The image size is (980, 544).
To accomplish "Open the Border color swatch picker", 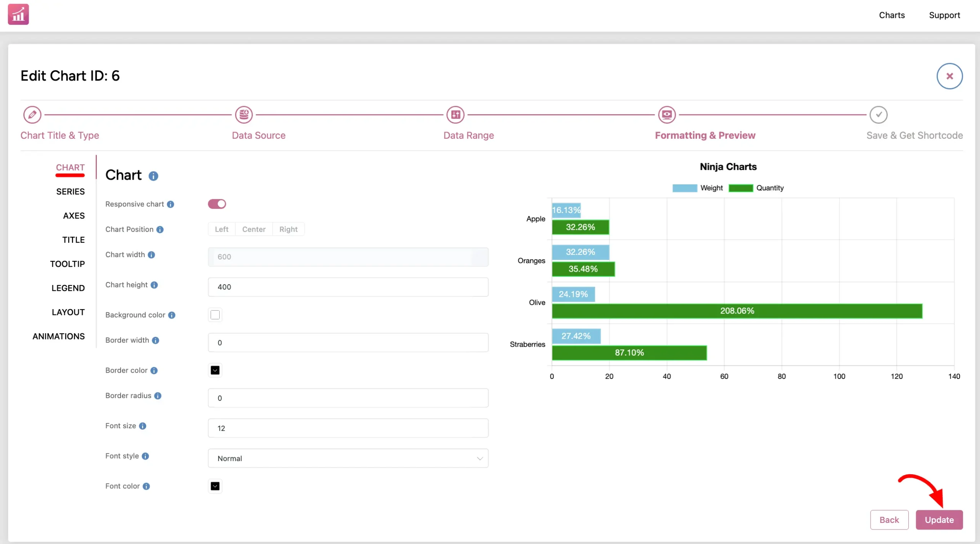I will 215,370.
